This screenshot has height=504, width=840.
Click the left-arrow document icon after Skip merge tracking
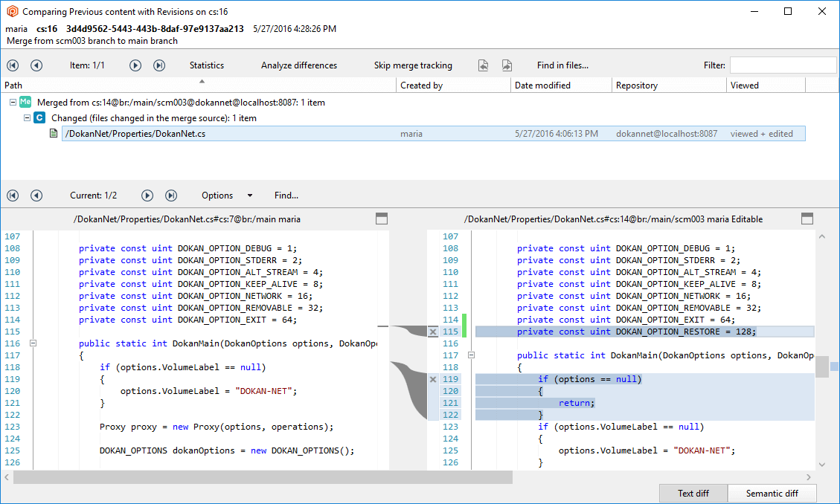pos(483,65)
